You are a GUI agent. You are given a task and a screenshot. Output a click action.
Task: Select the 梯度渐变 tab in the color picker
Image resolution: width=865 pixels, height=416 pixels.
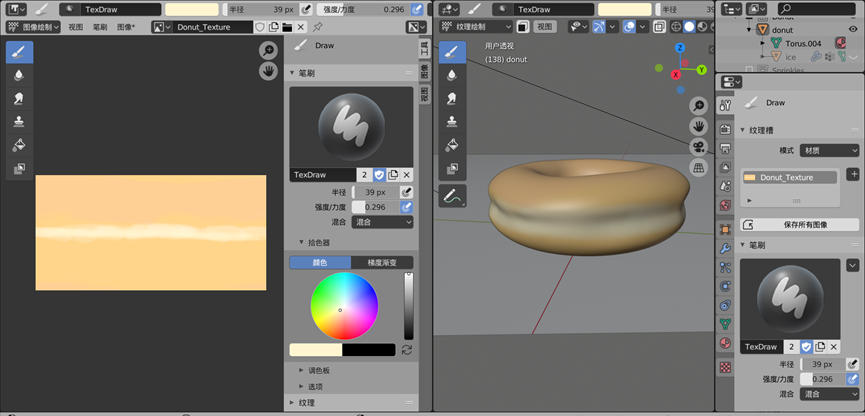tap(382, 263)
